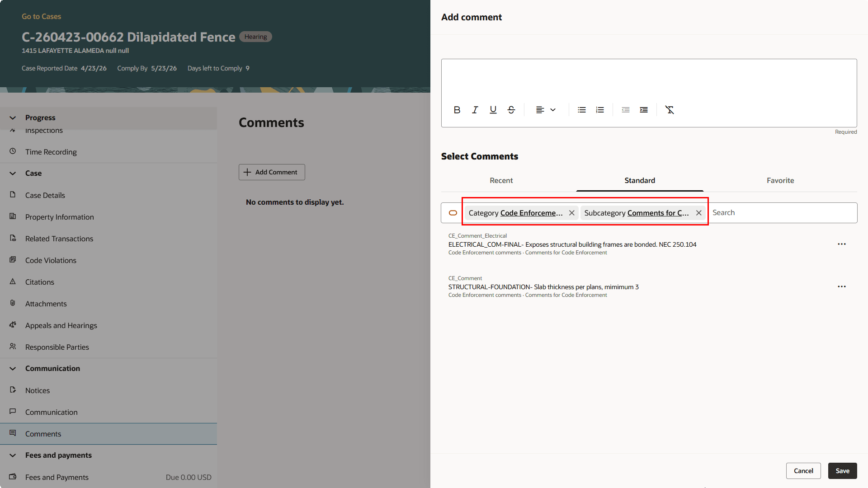Image resolution: width=868 pixels, height=488 pixels.
Task: Open the Communication page item
Action: tap(108, 412)
